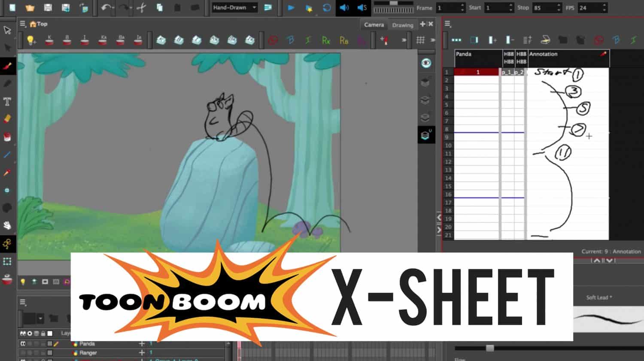Image resolution: width=644 pixels, height=361 pixels.
Task: Select the Eraser tool
Action: [7, 119]
